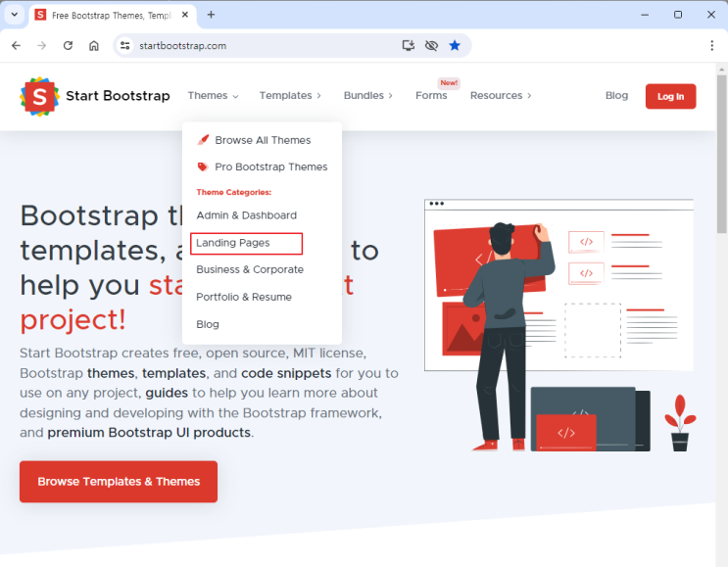
Task: Click the browser forward arrow
Action: pyautogui.click(x=42, y=45)
